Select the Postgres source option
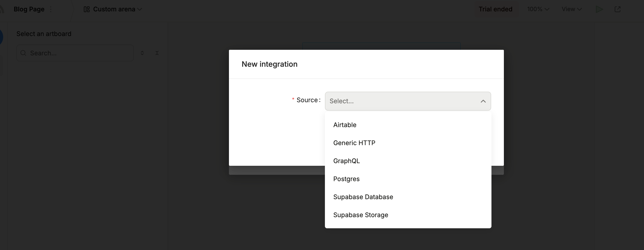This screenshot has height=250, width=644. pos(346,179)
